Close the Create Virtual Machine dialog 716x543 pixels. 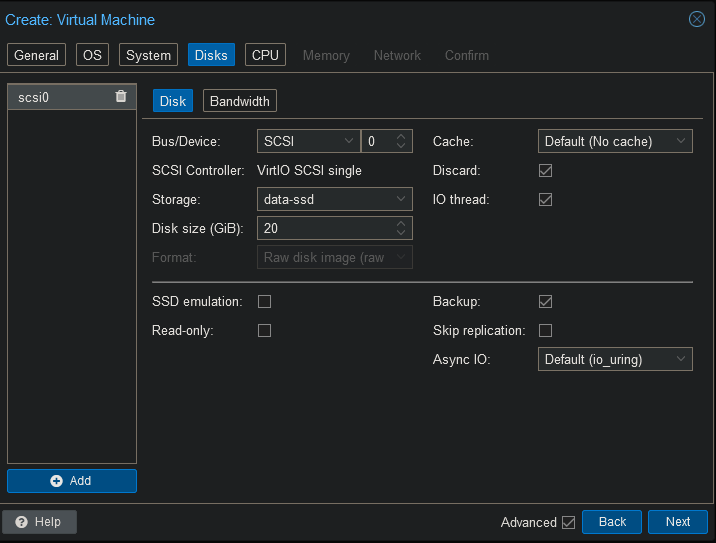[x=697, y=19]
